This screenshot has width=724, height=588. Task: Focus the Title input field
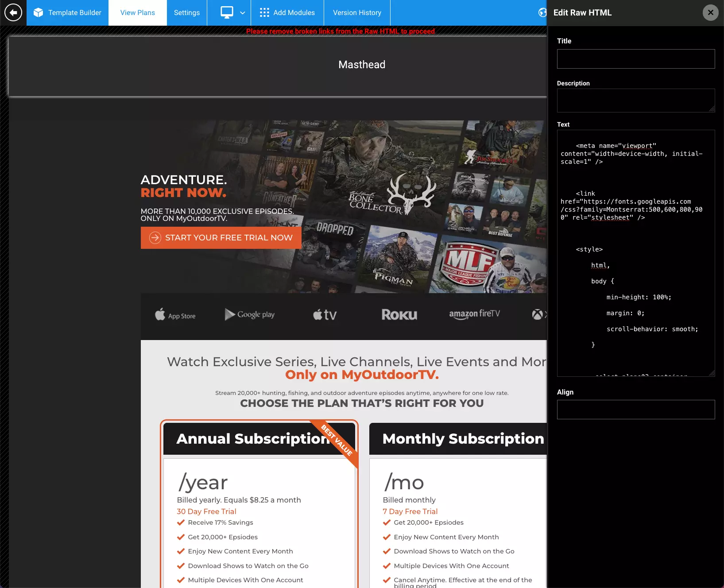(636, 59)
